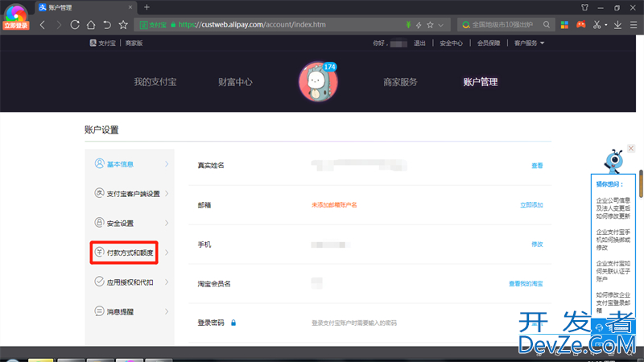
Task: Click the chevron next to 安全设置
Action: [167, 224]
